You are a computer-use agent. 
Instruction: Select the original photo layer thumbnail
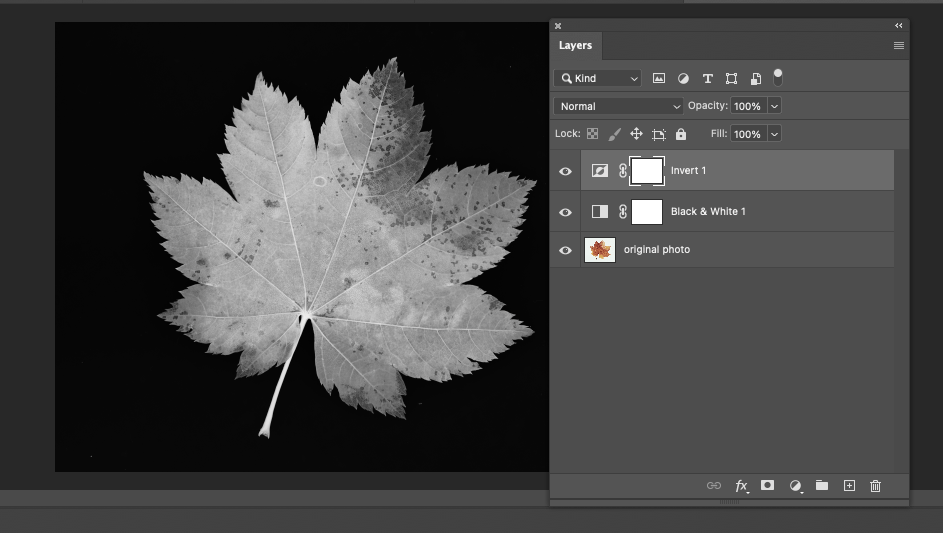click(x=599, y=250)
